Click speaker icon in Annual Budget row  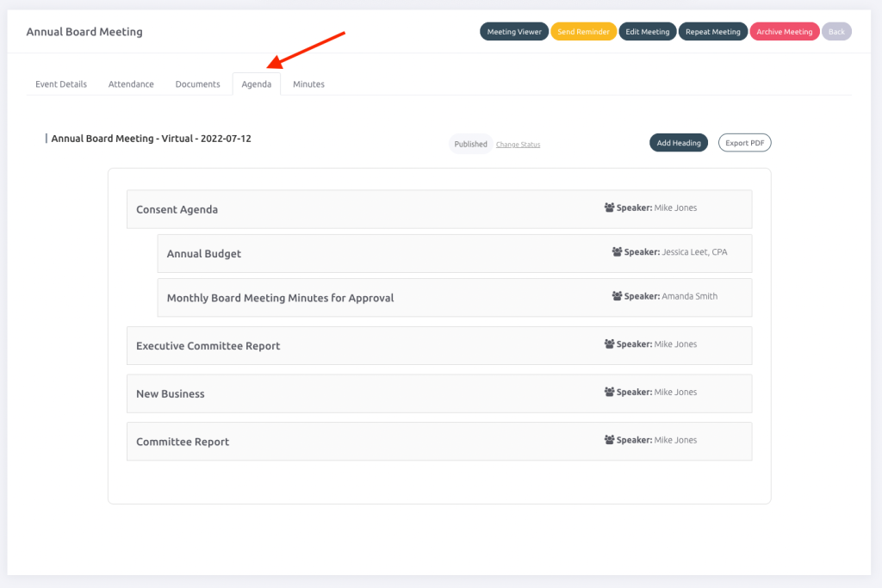(x=617, y=252)
